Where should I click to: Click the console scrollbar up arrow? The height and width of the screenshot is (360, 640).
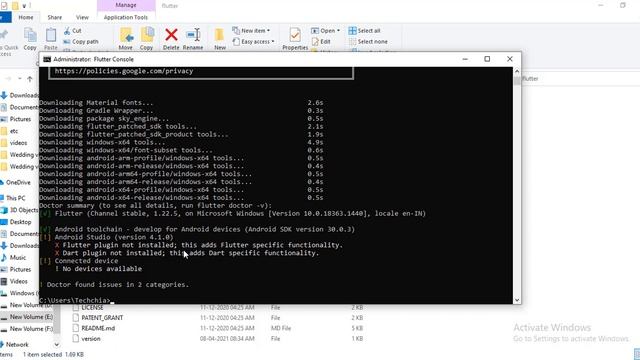pyautogui.click(x=517, y=71)
